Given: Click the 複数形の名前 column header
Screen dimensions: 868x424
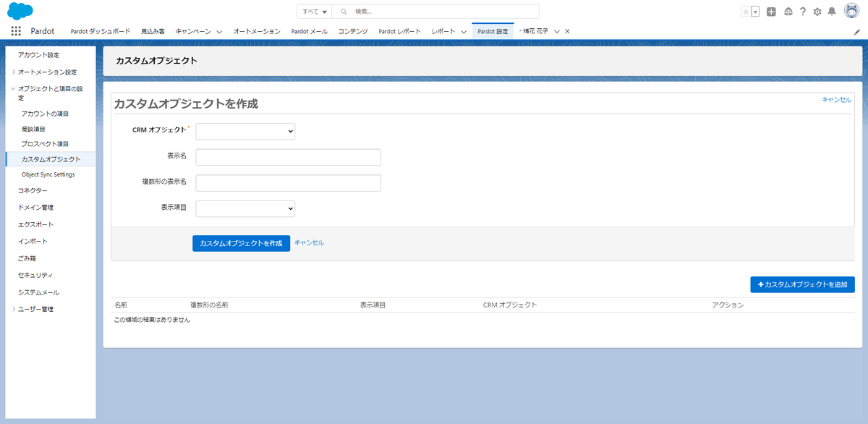Looking at the screenshot, I should (x=209, y=305).
